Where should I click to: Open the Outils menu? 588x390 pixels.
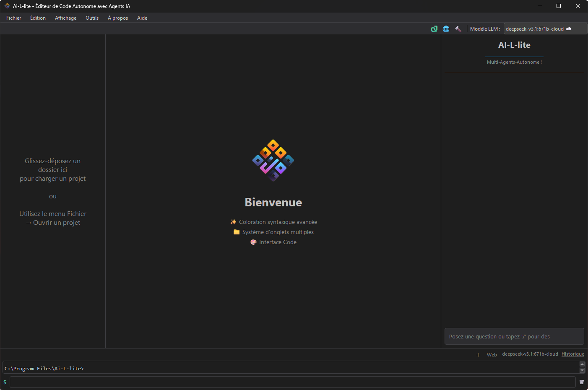pos(92,18)
